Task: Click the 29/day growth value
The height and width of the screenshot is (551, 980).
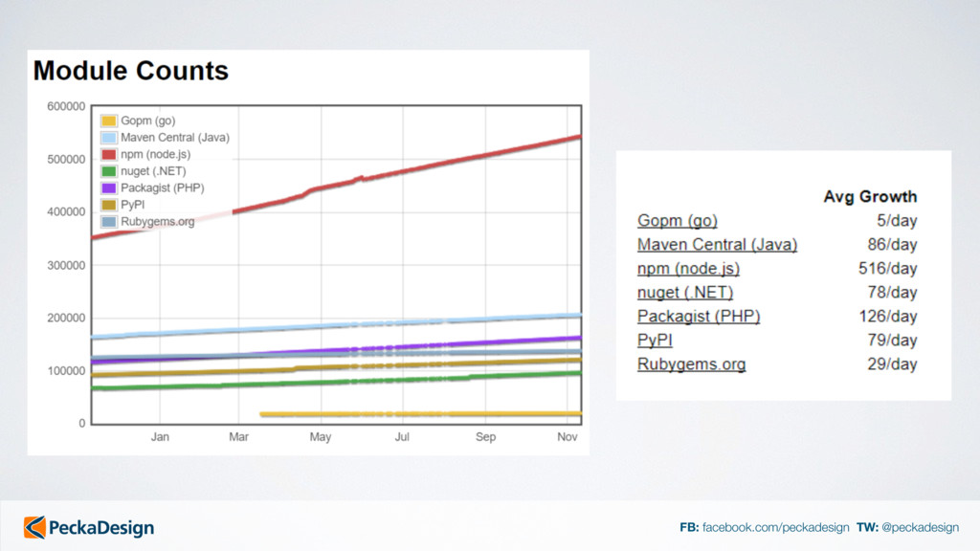Action: (x=892, y=364)
